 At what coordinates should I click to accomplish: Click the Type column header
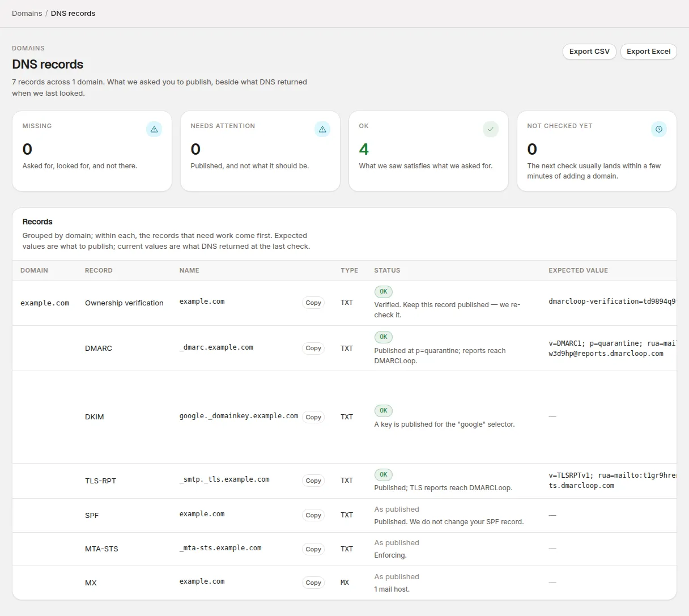coord(349,270)
